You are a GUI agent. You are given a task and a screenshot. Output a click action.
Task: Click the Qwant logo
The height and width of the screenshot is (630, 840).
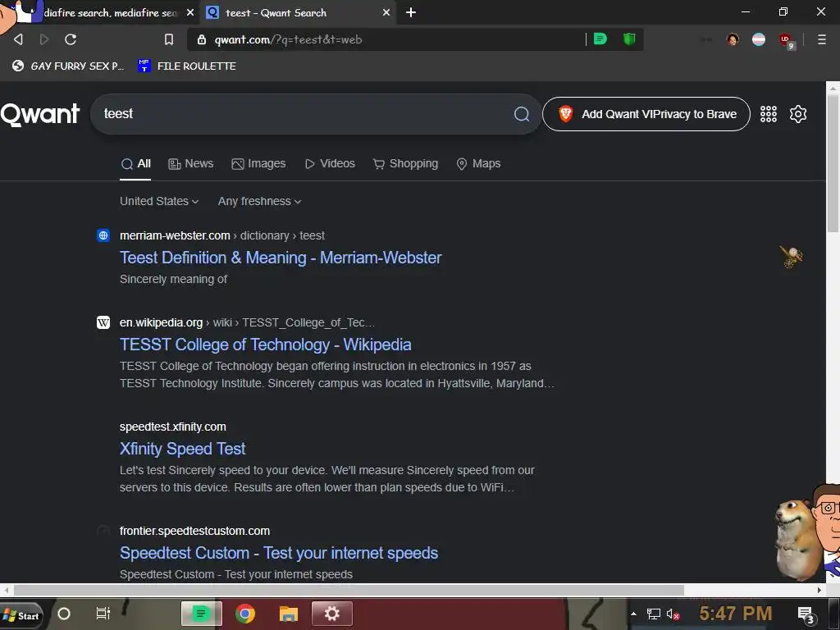pos(40,114)
